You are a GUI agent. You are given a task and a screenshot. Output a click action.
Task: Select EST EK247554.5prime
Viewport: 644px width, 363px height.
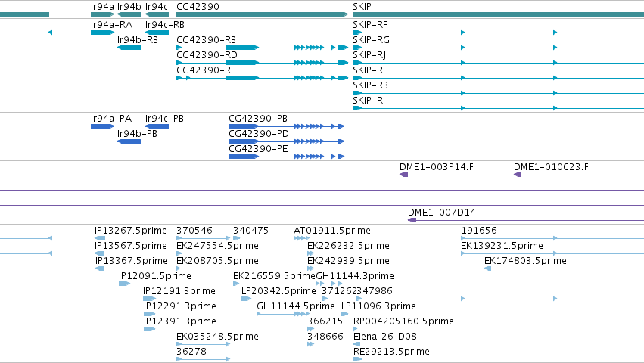[179, 253]
